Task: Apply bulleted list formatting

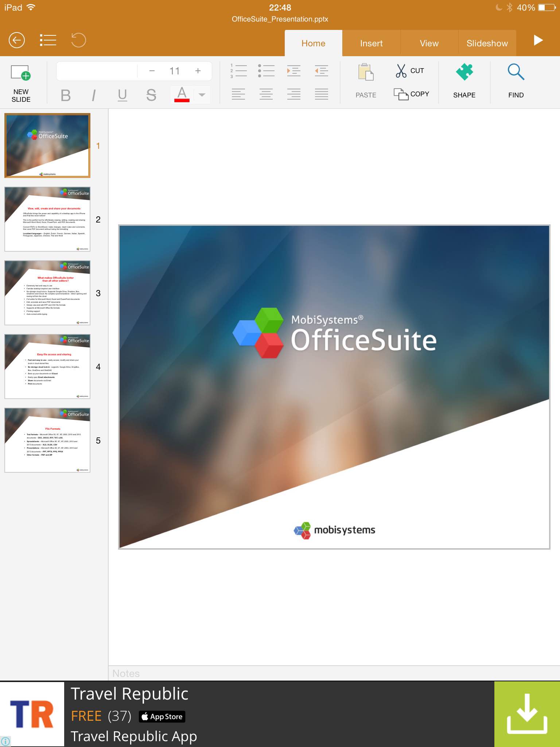Action: click(x=266, y=71)
